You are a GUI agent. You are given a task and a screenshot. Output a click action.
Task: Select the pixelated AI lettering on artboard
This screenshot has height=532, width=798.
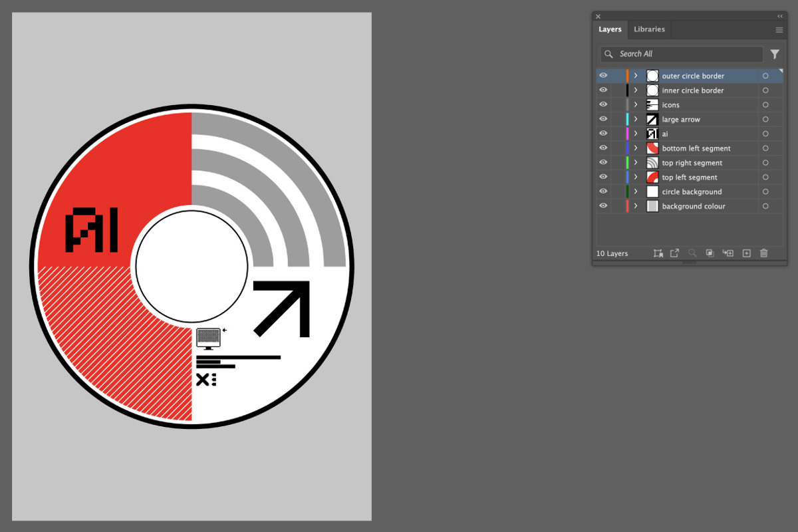click(x=91, y=230)
